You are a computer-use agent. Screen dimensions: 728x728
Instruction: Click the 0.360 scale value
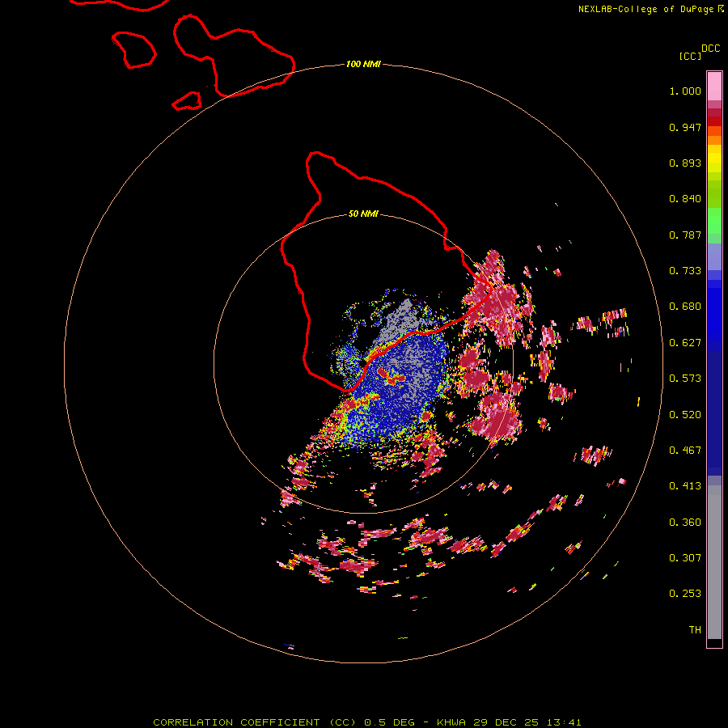(x=685, y=523)
